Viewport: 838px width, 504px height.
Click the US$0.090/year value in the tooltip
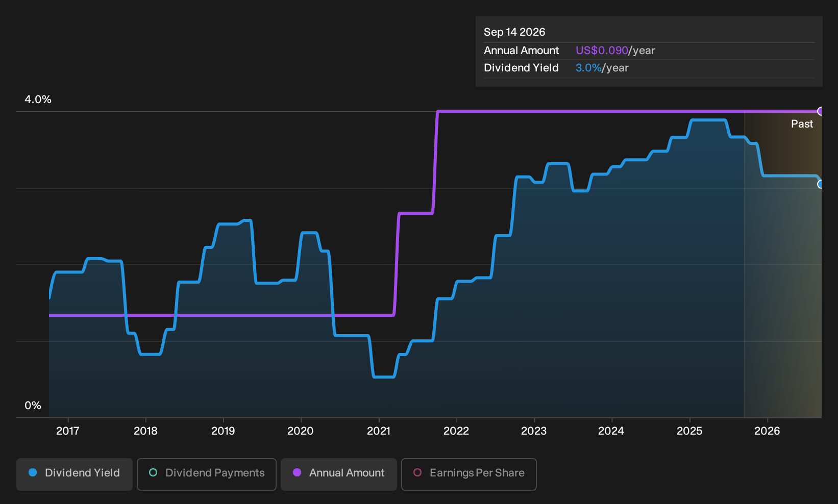(x=615, y=51)
